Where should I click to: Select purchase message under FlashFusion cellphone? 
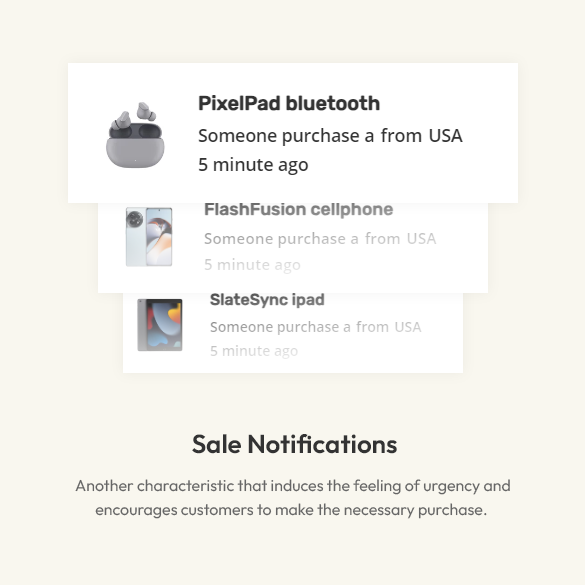(320, 239)
